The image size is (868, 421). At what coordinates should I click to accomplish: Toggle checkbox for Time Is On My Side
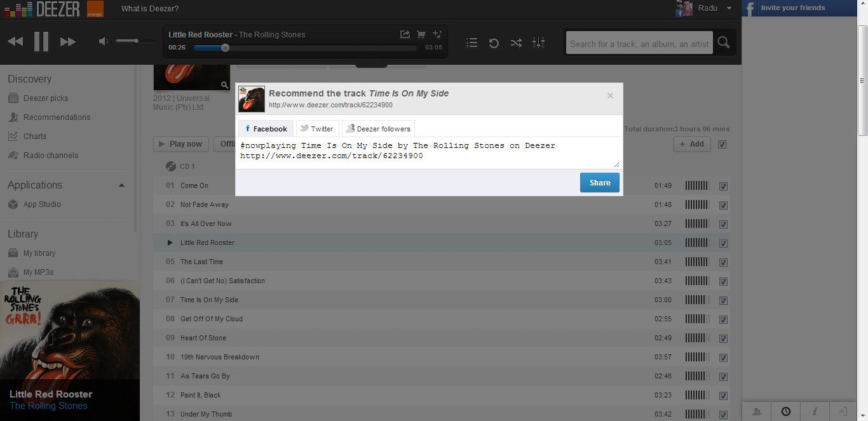pos(723,300)
